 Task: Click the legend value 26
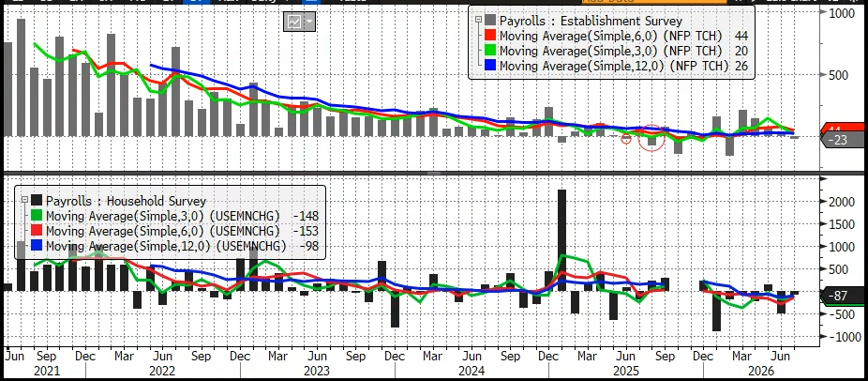741,66
